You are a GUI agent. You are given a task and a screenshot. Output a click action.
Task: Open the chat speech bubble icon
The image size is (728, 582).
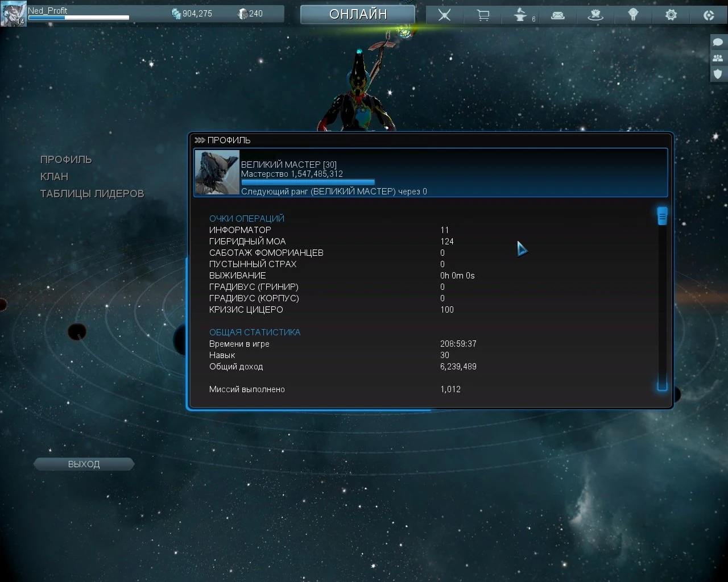pyautogui.click(x=718, y=42)
